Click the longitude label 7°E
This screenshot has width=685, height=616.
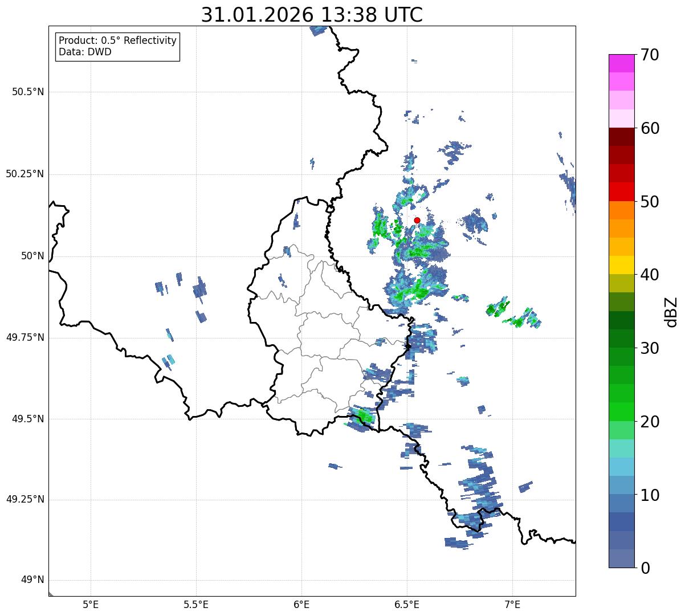(512, 605)
